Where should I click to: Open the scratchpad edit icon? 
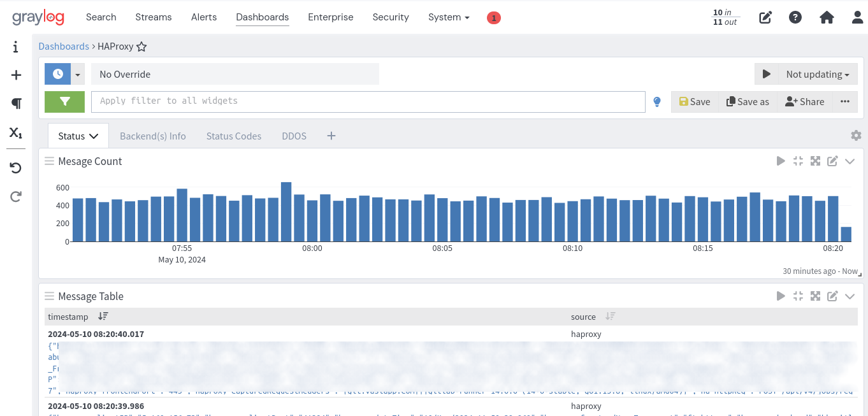[765, 18]
